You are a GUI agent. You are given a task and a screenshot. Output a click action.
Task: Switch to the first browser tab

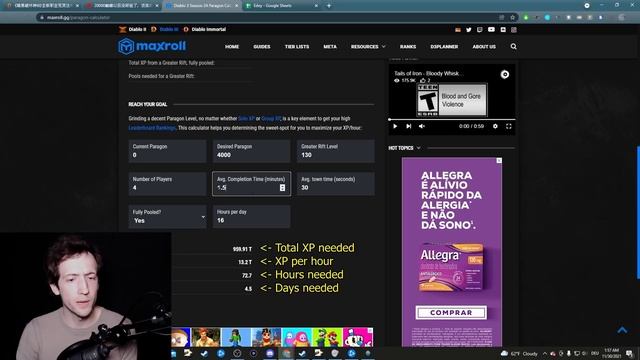tap(42, 6)
